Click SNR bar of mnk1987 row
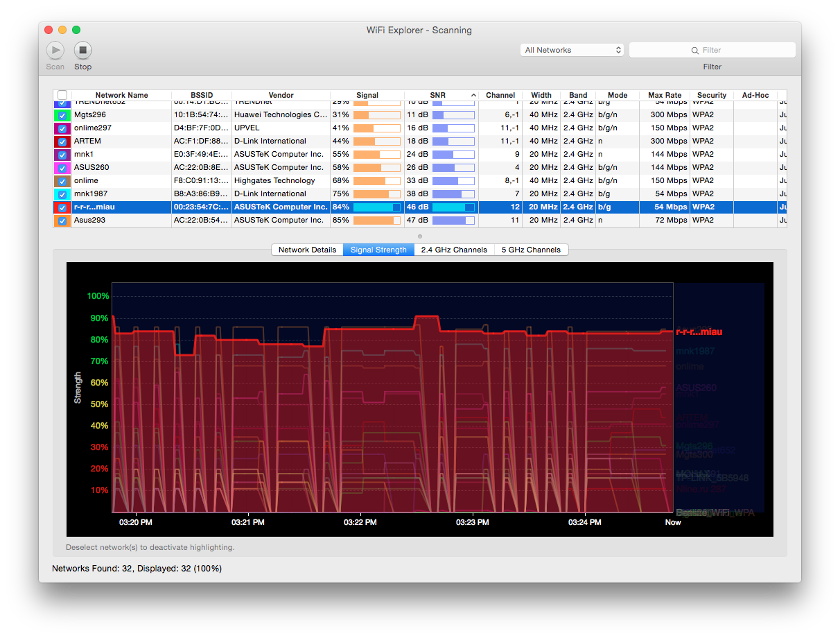 click(453, 194)
